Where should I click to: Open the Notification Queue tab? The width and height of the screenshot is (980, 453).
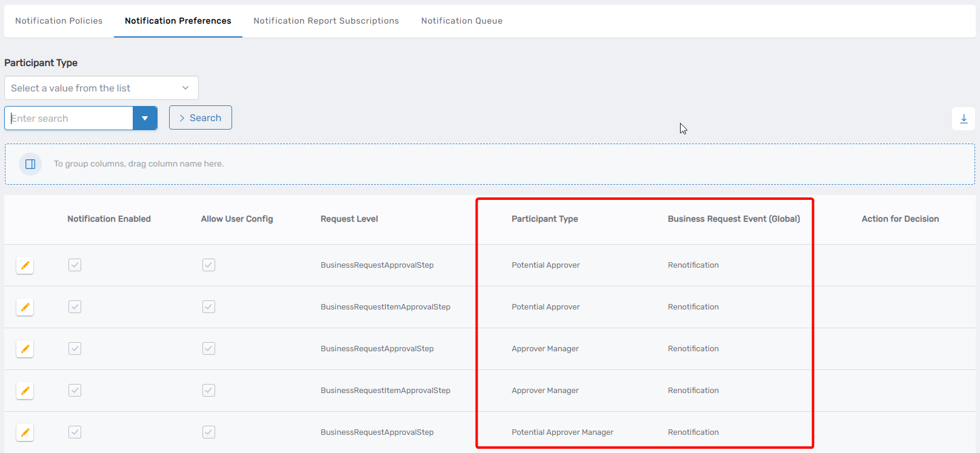click(x=462, y=21)
